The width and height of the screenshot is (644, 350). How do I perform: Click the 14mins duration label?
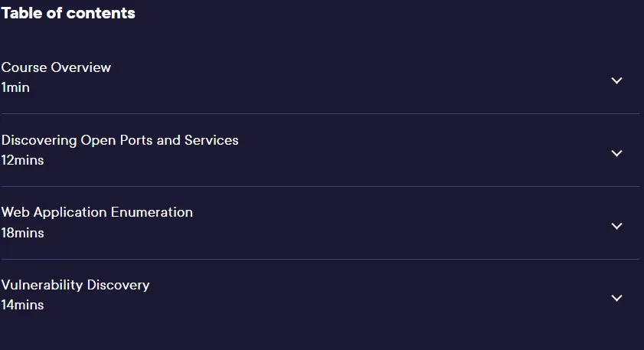pos(22,306)
